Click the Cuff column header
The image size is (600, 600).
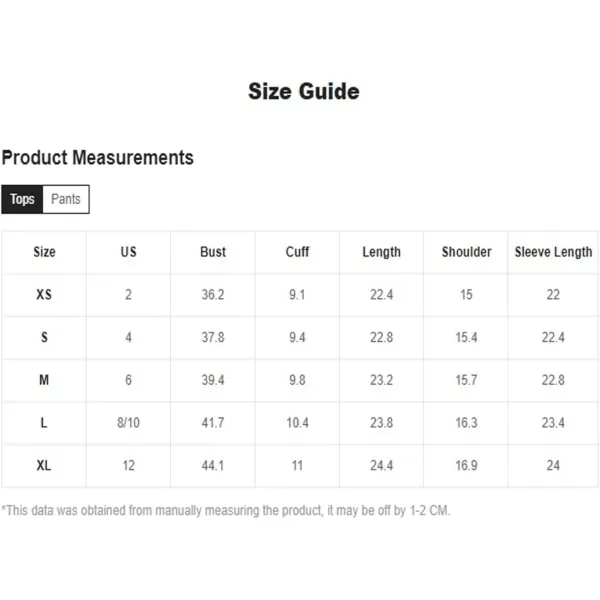pyautogui.click(x=297, y=252)
